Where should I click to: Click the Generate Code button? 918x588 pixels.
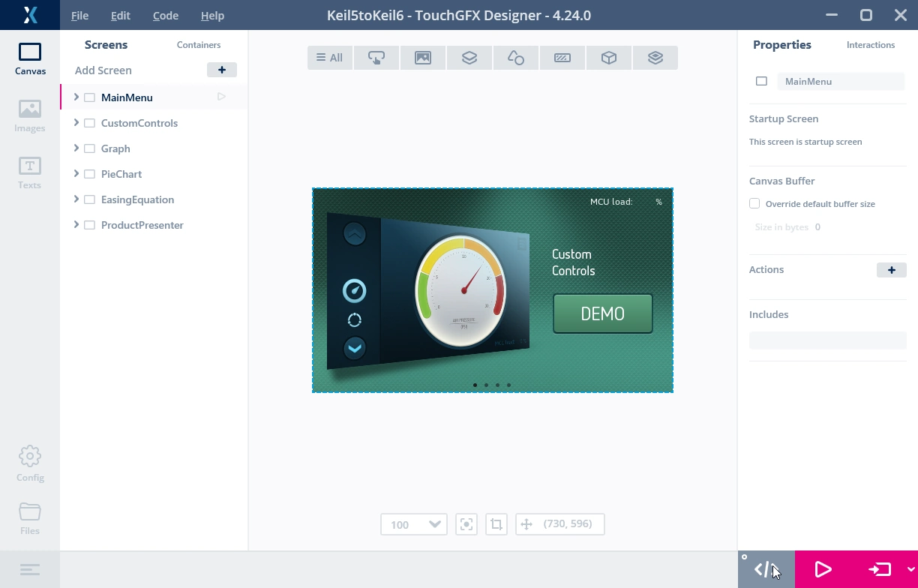click(x=766, y=570)
